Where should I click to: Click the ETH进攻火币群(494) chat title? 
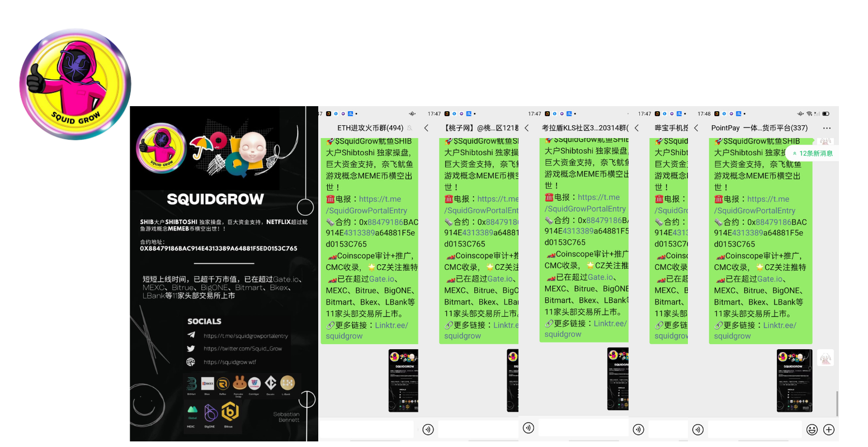pyautogui.click(x=370, y=128)
